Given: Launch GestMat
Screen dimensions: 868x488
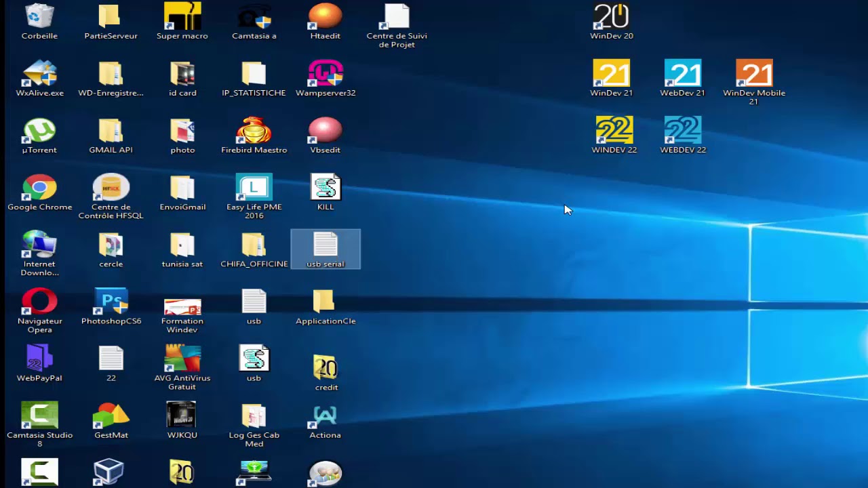Looking at the screenshot, I should point(111,420).
